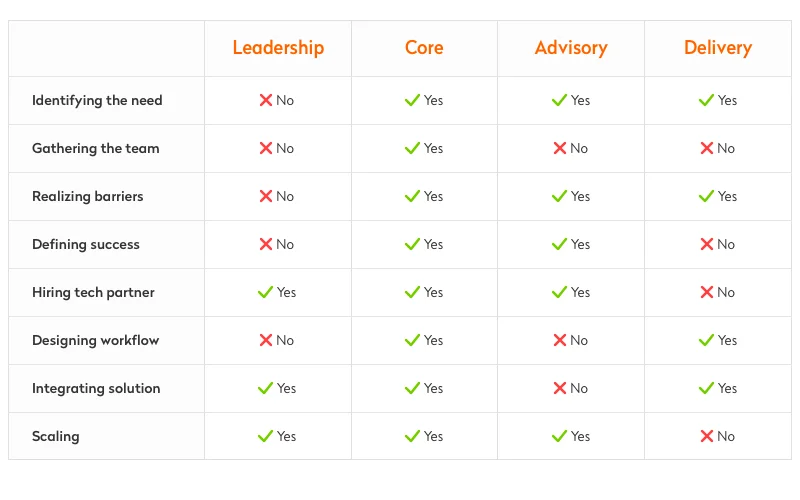Click green check for Core, Designing workflow

412,340
